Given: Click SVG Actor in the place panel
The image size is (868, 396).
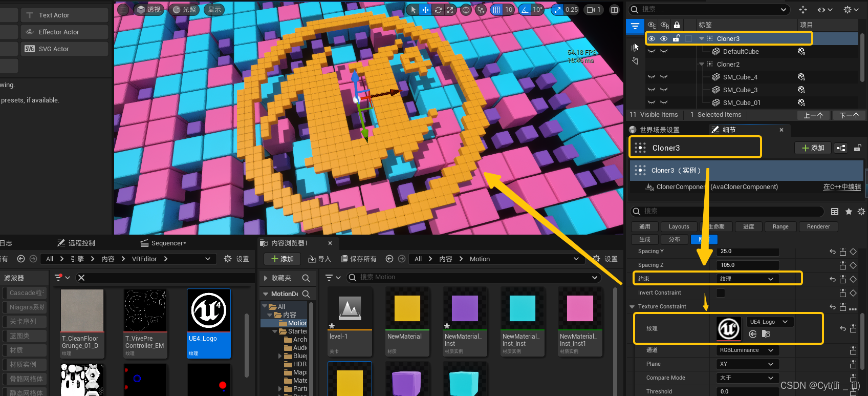Looking at the screenshot, I should 64,49.
